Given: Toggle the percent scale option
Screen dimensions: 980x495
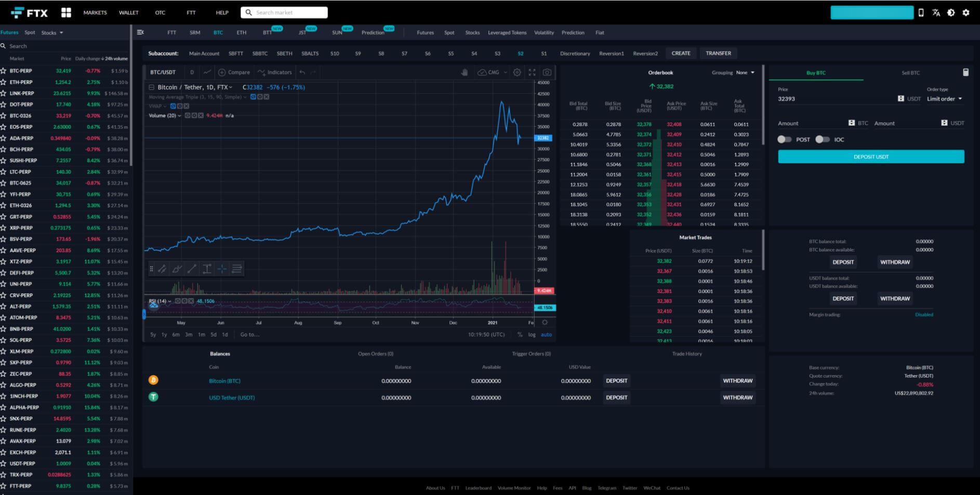Looking at the screenshot, I should click(x=520, y=335).
